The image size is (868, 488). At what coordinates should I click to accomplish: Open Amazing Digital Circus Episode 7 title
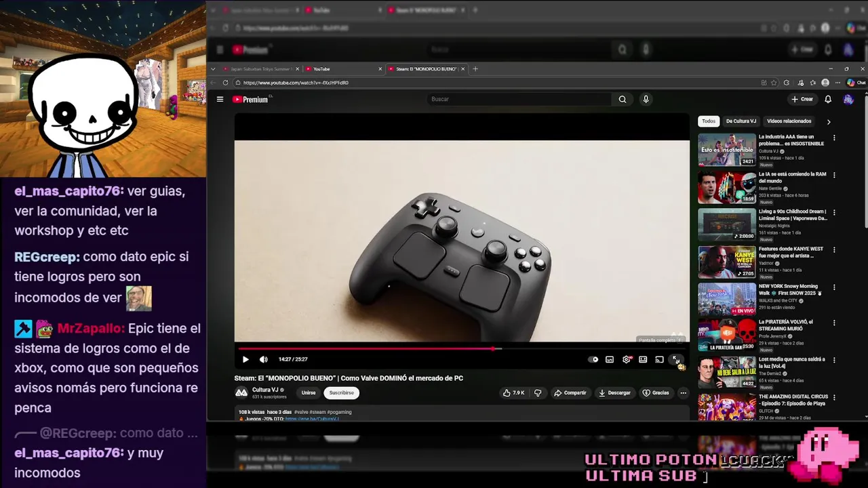tap(793, 399)
